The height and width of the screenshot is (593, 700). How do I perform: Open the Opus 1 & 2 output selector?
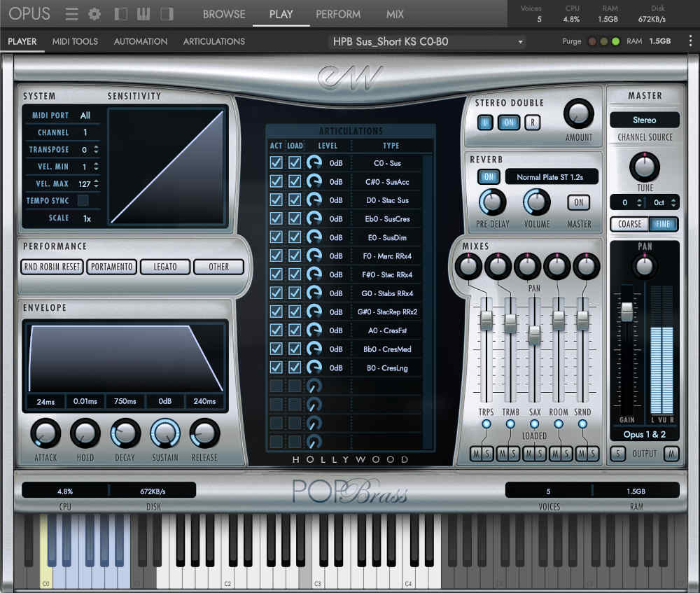click(x=644, y=435)
